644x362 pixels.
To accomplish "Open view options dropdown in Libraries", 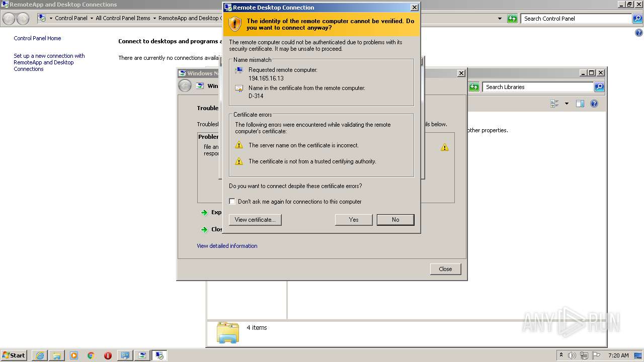I will pos(567,104).
